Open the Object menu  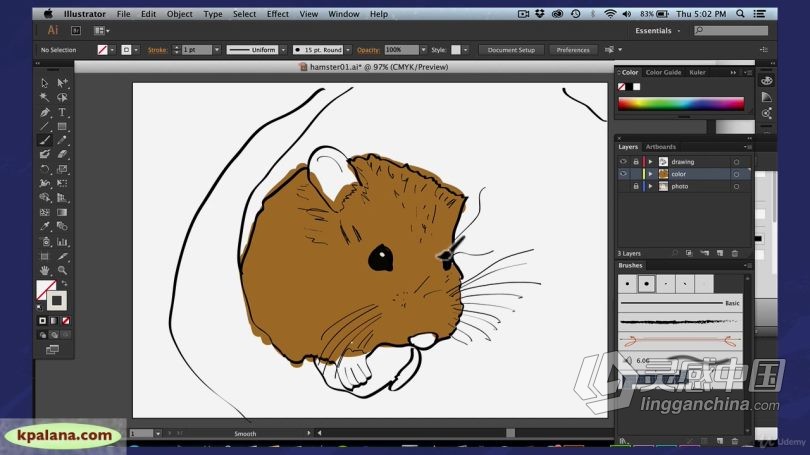click(179, 14)
